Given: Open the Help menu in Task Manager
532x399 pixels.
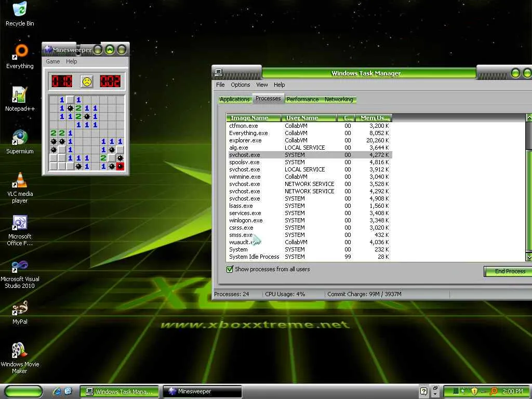Looking at the screenshot, I should pos(279,85).
